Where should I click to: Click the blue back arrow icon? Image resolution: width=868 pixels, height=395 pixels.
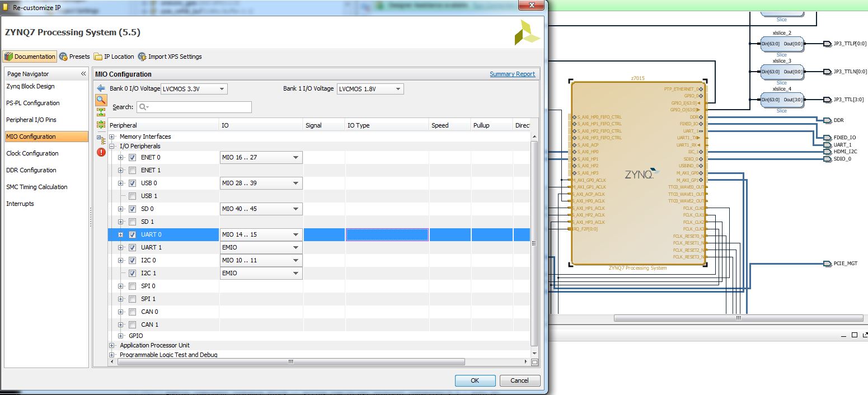[101, 88]
